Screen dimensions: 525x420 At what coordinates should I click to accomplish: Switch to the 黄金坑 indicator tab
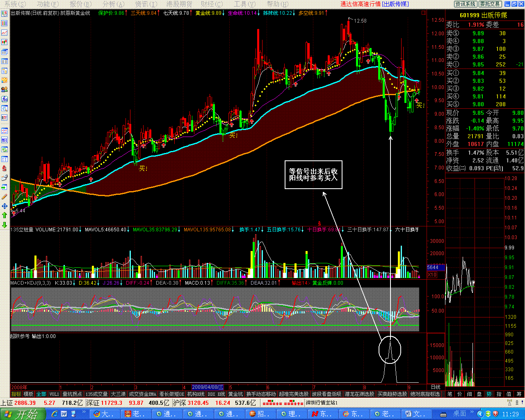(236, 394)
